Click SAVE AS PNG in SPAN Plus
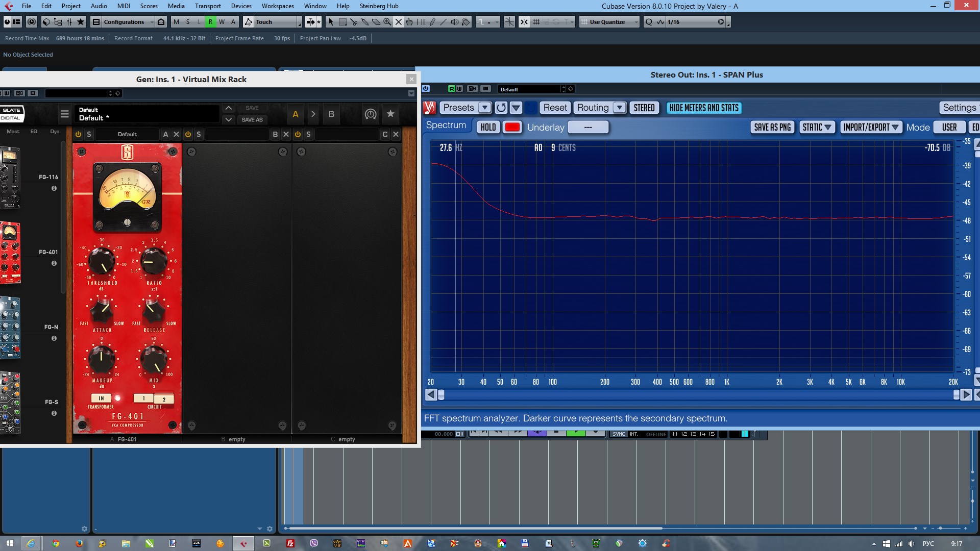Image resolution: width=980 pixels, height=551 pixels. point(772,127)
